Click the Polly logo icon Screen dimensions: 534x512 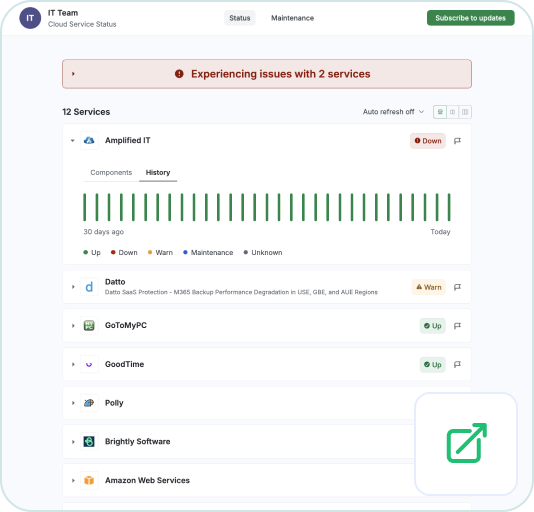(x=89, y=403)
